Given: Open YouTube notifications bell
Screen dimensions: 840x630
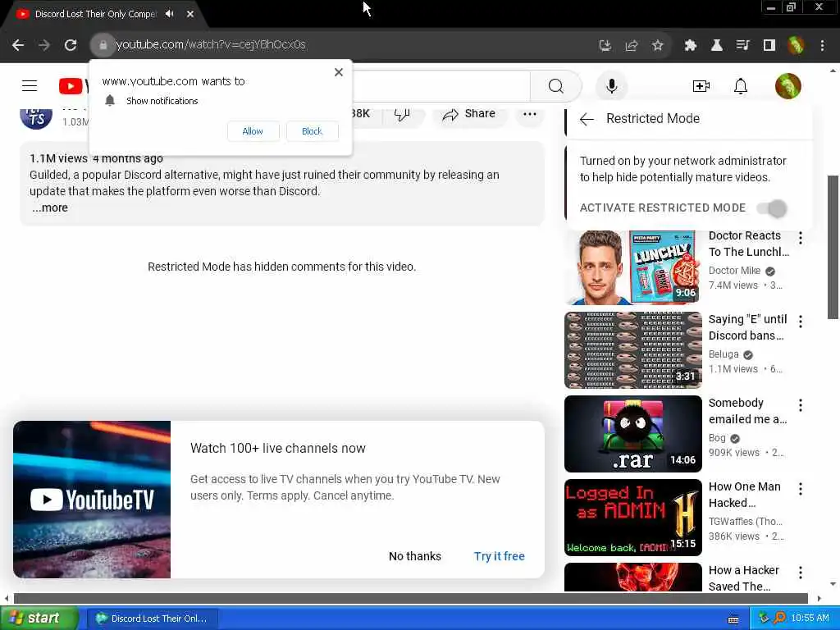Looking at the screenshot, I should pos(741,85).
